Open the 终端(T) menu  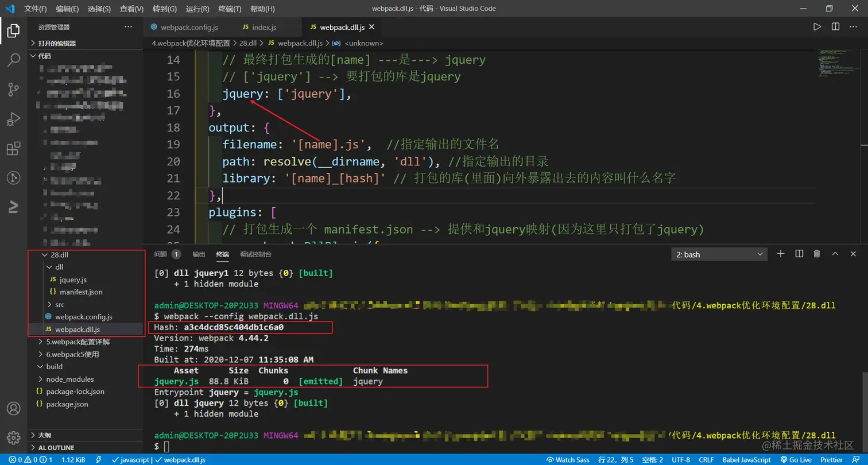(x=230, y=9)
